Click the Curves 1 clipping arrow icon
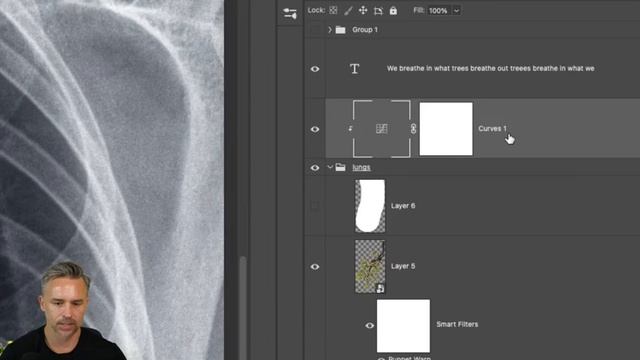Screen dimensions: 640x360 pyautogui.click(x=350, y=129)
